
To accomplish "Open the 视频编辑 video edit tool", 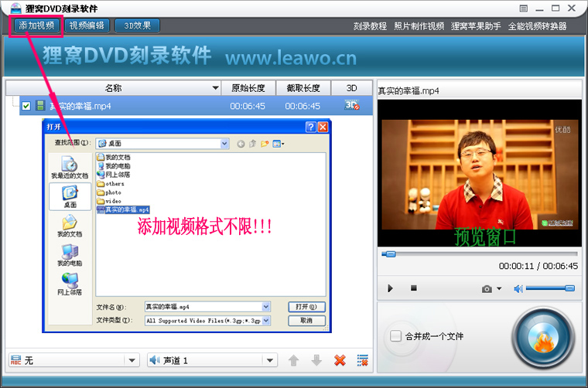I will (87, 26).
